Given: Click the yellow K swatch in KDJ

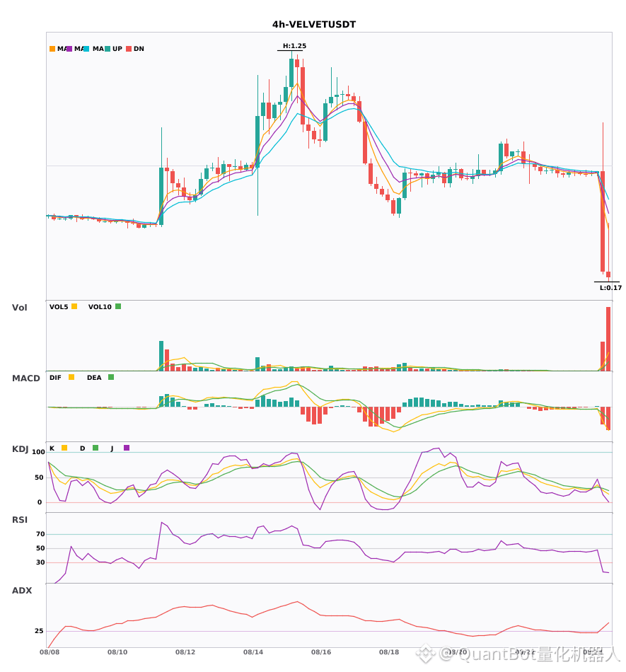Looking at the screenshot, I should (64, 448).
